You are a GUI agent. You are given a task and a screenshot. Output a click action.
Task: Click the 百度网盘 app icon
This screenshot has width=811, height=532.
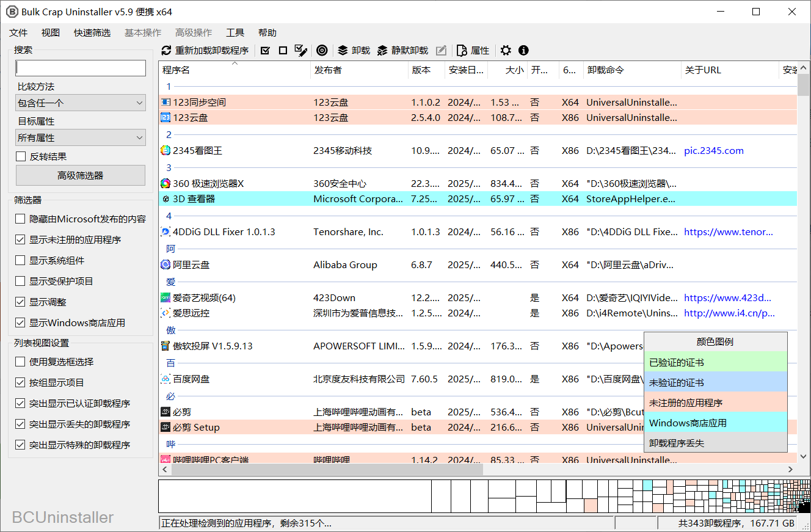click(x=165, y=379)
